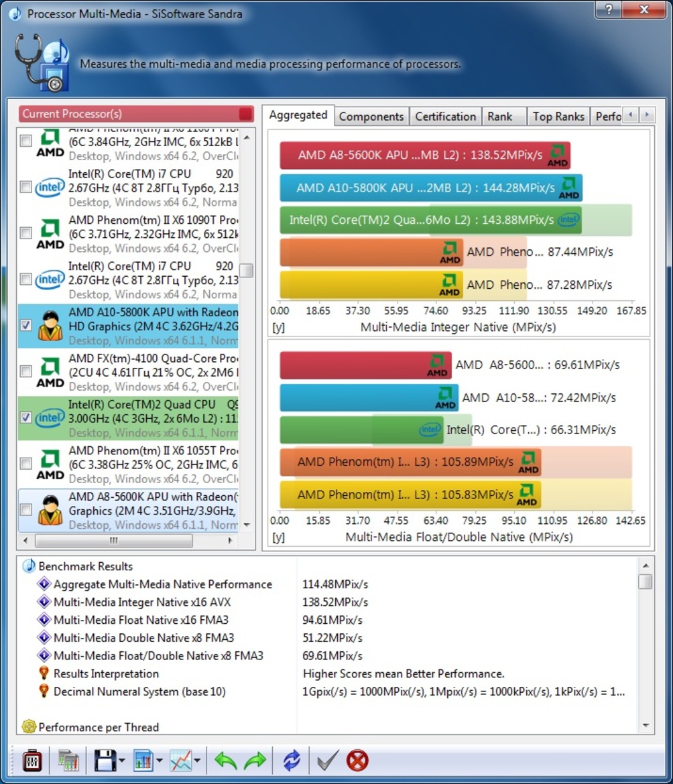Click the Intel logo beside Core(TM)2 Quad CPU
Screen dimensions: 673x784
pyautogui.click(x=50, y=417)
